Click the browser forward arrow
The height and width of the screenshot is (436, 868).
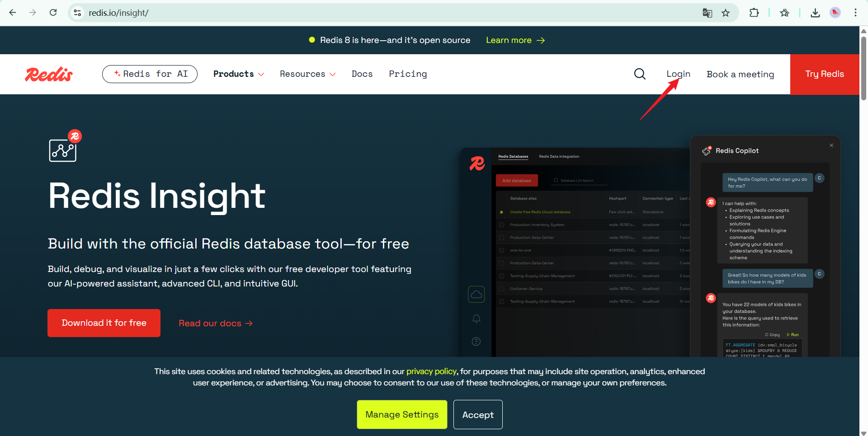click(33, 13)
